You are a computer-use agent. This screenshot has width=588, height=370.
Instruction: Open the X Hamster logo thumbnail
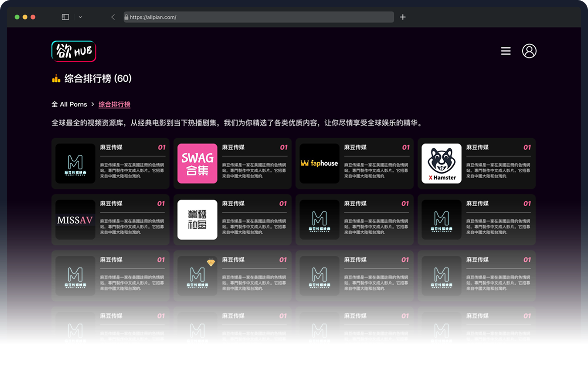(441, 163)
